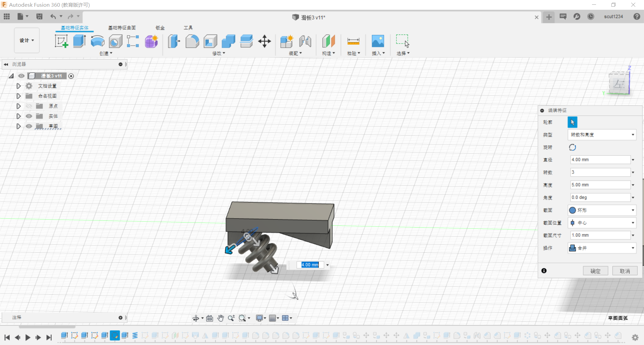Select the Hole tool icon
644x345 pixels.
[x=115, y=41]
